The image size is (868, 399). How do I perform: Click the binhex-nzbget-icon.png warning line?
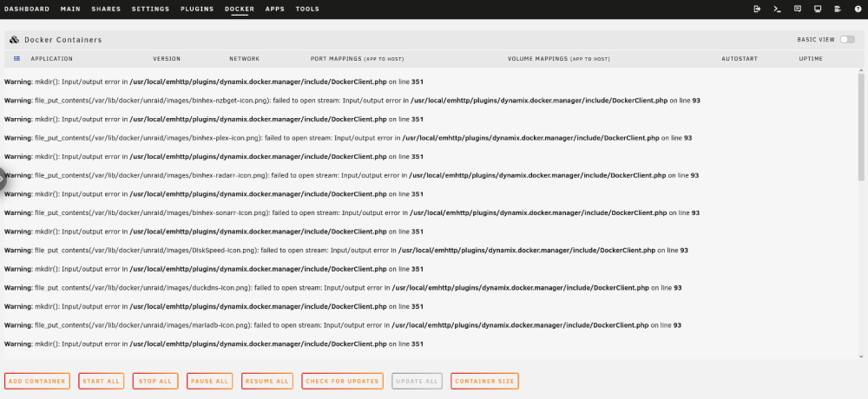(352, 101)
